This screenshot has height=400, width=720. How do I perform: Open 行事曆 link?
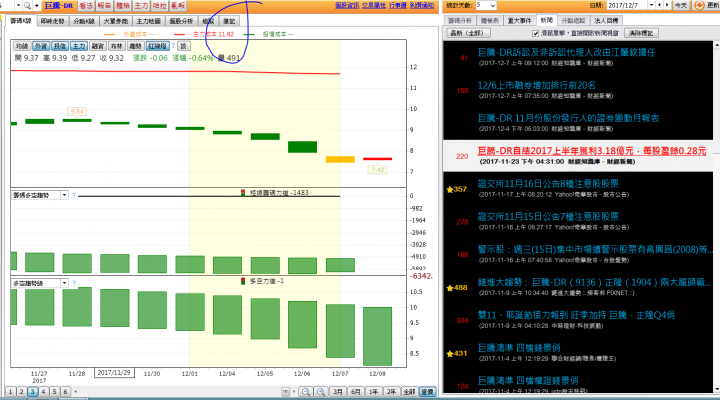398,6
